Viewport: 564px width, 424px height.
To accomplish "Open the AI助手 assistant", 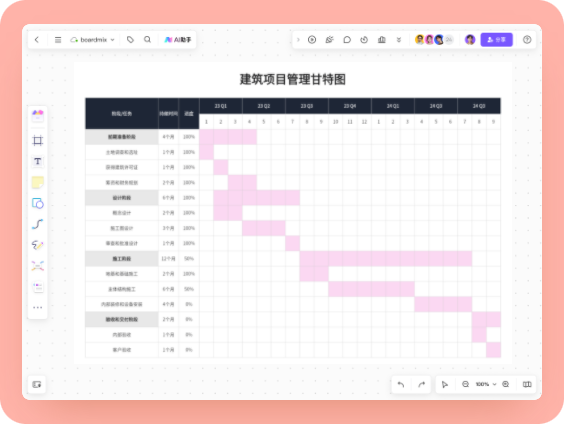I will point(178,40).
